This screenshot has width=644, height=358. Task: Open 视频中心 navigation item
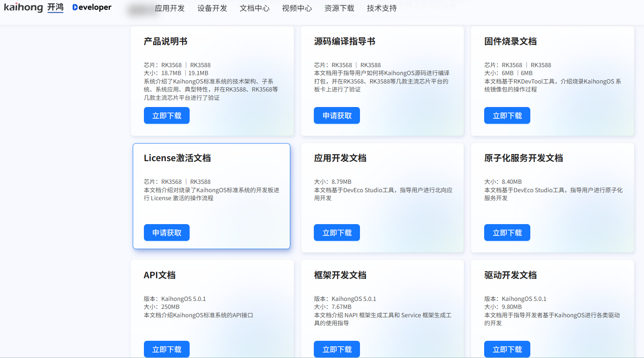pos(297,8)
